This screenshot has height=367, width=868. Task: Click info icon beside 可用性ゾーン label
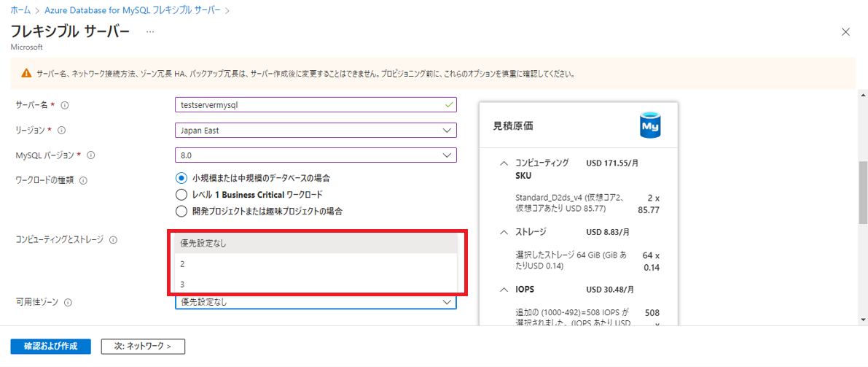pyautogui.click(x=69, y=302)
